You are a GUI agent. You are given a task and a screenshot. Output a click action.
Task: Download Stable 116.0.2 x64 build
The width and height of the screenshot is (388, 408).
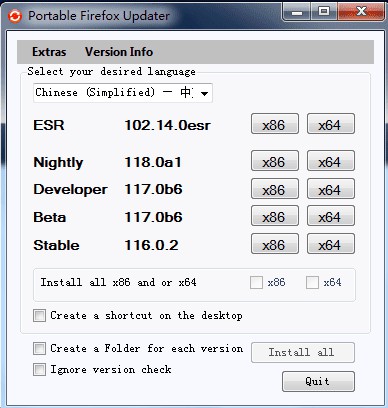(x=331, y=244)
